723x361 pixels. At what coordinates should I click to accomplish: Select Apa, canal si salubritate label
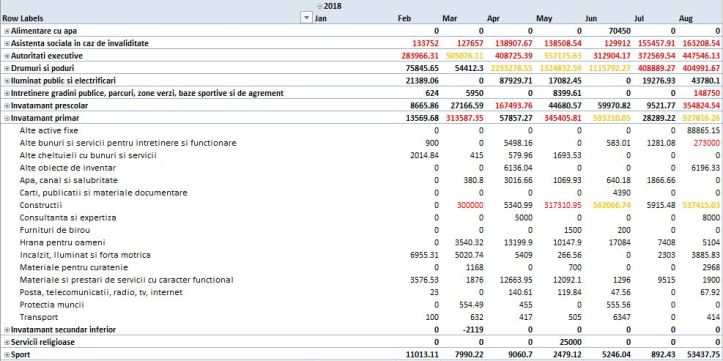point(68,180)
